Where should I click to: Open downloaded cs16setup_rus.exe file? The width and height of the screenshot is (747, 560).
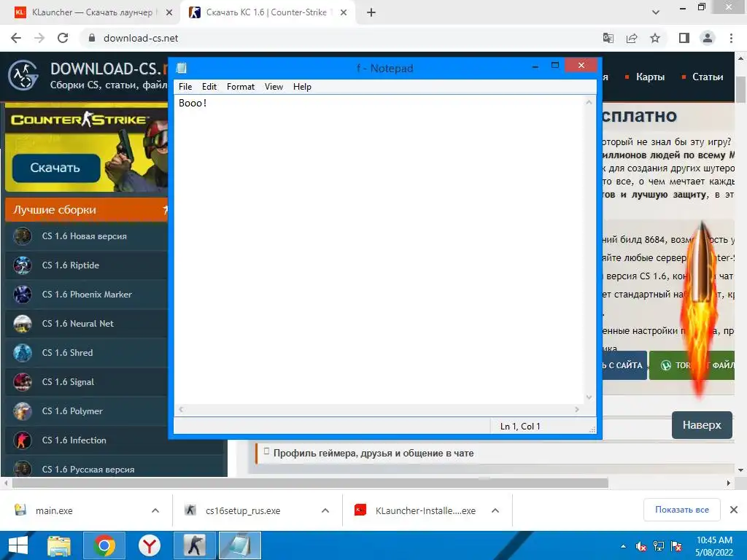point(242,510)
